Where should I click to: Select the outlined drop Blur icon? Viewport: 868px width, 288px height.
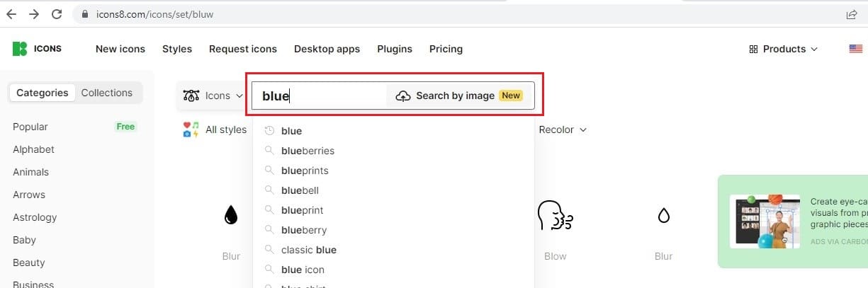pos(664,214)
